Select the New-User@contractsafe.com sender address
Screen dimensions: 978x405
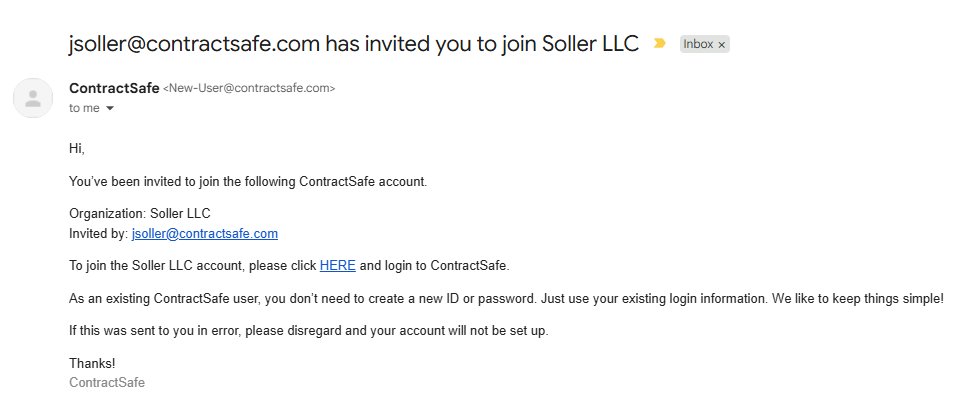click(249, 89)
